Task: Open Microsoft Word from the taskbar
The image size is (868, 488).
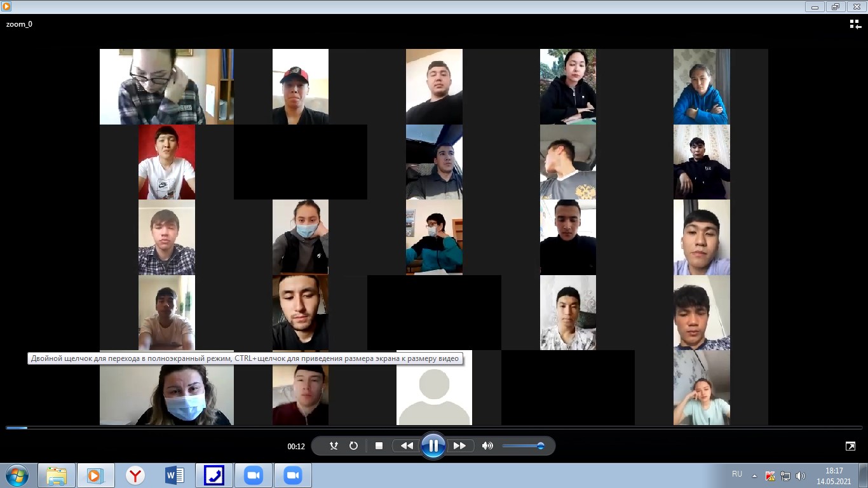Action: 174,476
